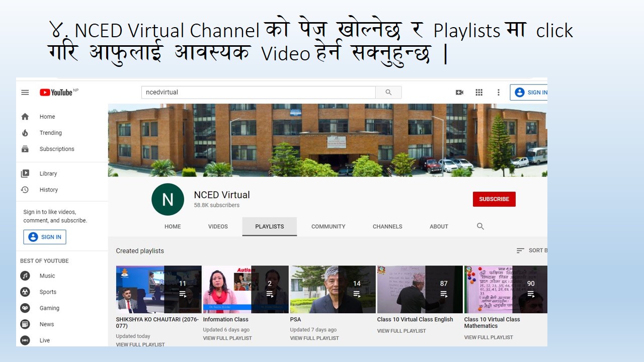Switch to the Videos tab

pyautogui.click(x=218, y=227)
